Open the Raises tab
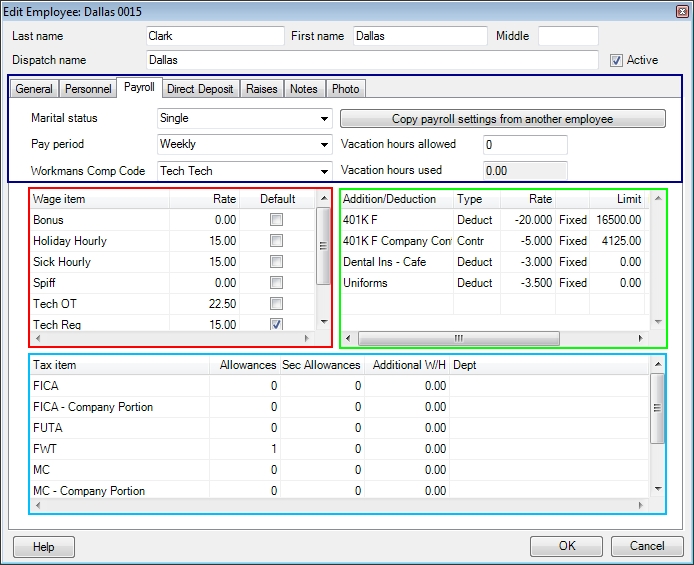Image resolution: width=694 pixels, height=565 pixels. pos(262,89)
